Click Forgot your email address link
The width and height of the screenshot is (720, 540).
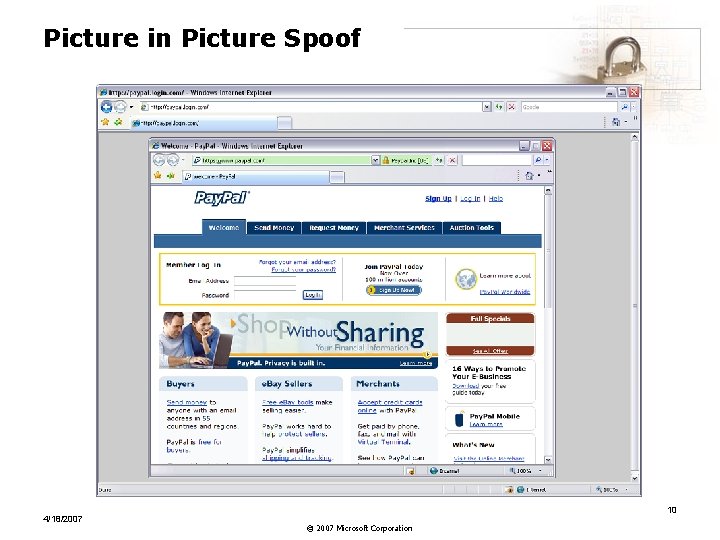[297, 262]
